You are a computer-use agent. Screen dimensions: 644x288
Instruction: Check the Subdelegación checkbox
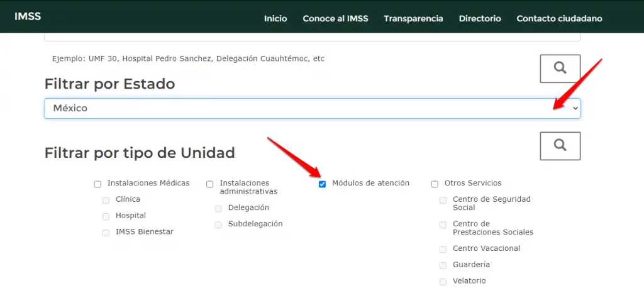[x=218, y=224]
